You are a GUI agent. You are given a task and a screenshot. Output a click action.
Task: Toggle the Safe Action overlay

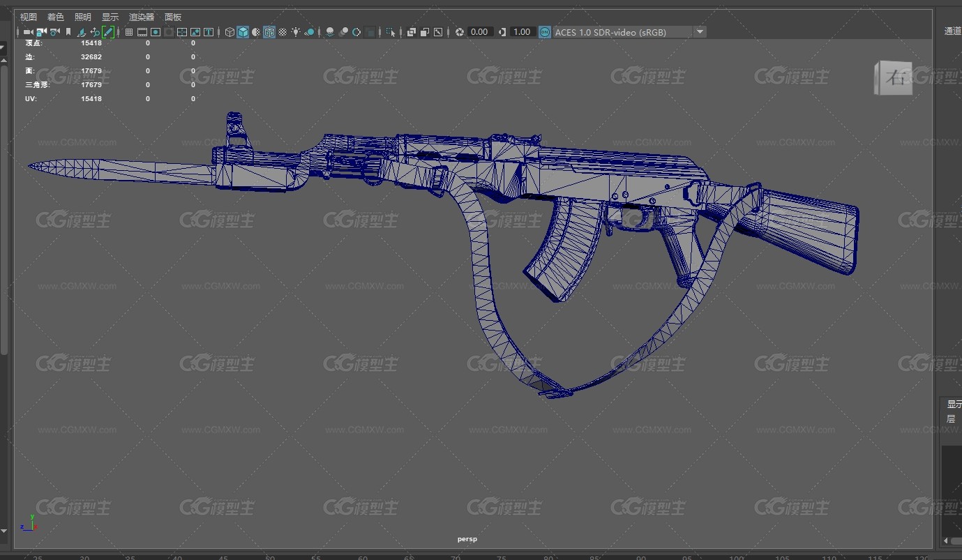tap(195, 32)
